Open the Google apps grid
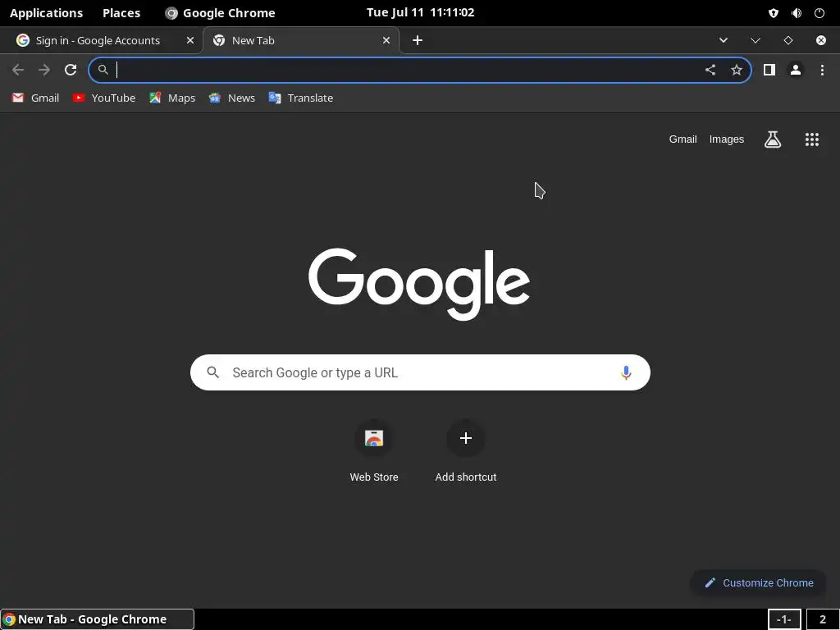The width and height of the screenshot is (840, 630). tap(811, 139)
